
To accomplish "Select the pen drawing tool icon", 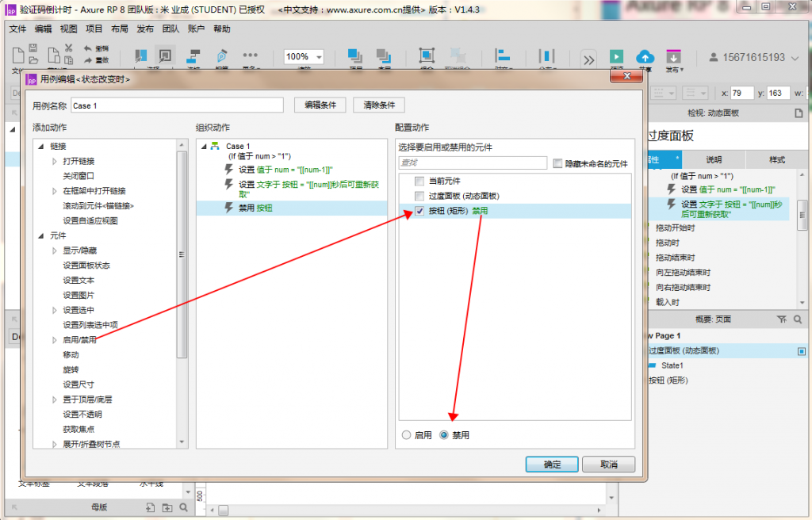I will click(x=221, y=56).
